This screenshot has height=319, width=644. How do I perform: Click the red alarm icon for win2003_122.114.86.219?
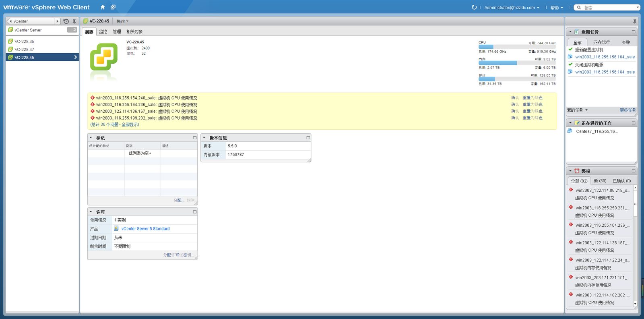(571, 190)
